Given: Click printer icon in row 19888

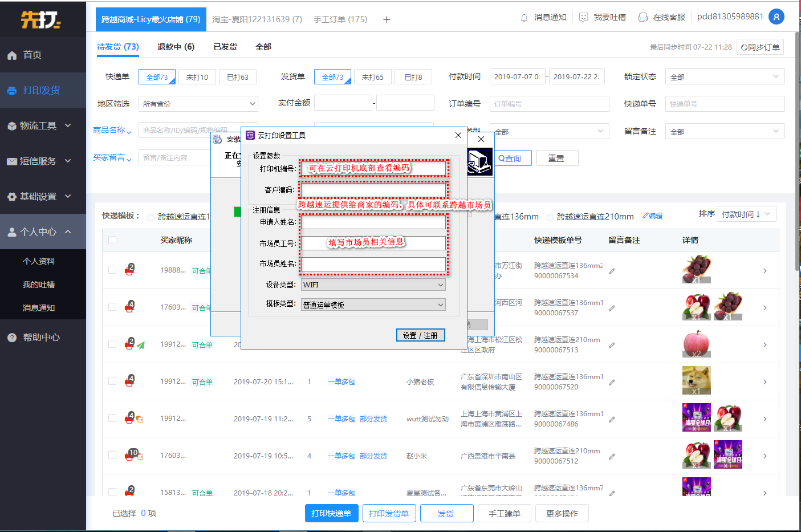Looking at the screenshot, I should 129,270.
